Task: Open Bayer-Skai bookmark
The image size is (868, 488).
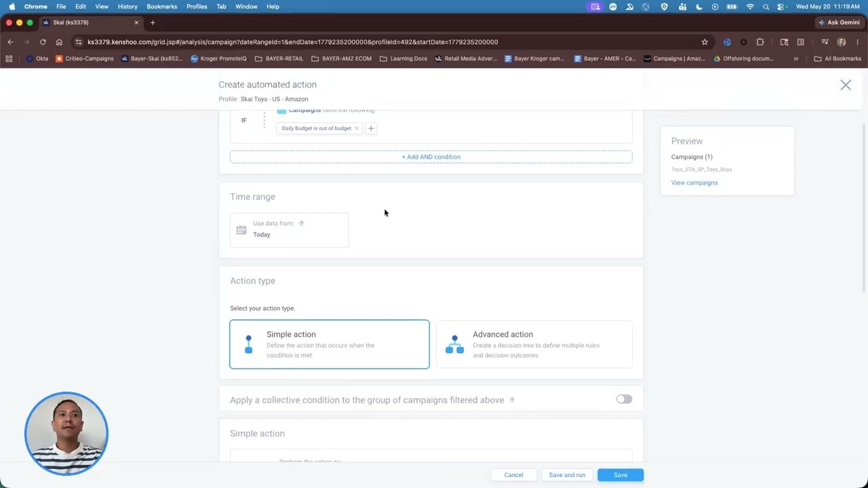Action: (x=152, y=59)
